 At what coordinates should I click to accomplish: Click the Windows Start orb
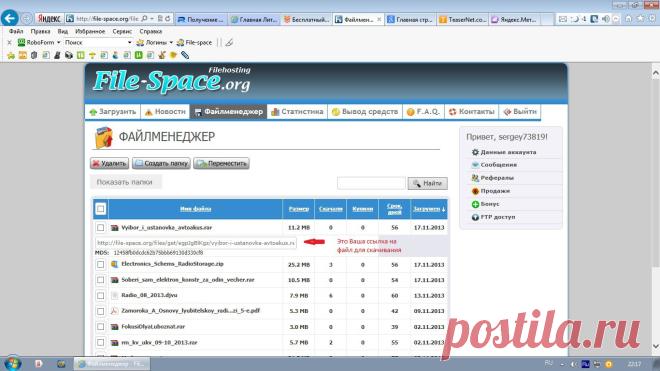pos(13,363)
